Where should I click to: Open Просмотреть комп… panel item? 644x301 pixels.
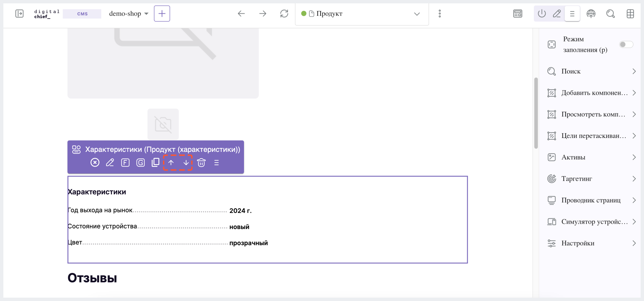[591, 114]
